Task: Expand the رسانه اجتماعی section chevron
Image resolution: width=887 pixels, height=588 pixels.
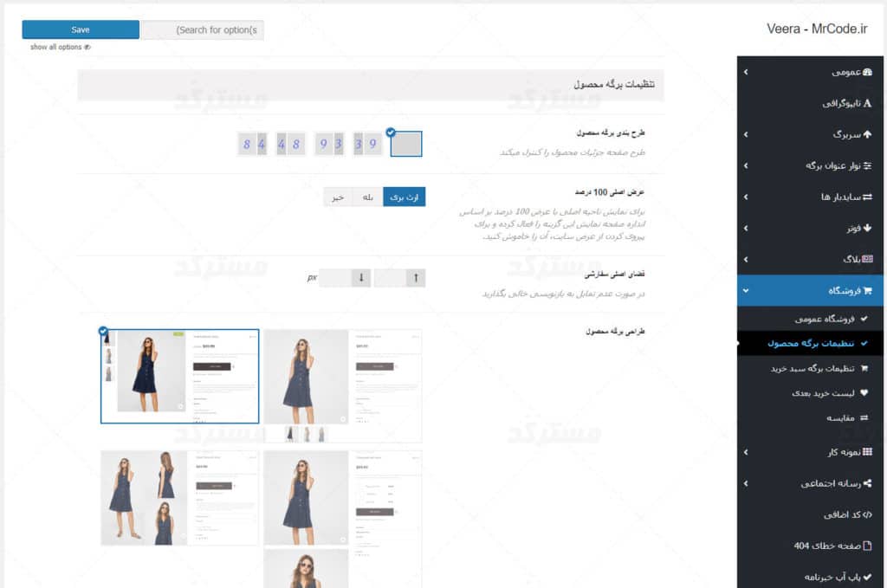Action: pos(746,483)
